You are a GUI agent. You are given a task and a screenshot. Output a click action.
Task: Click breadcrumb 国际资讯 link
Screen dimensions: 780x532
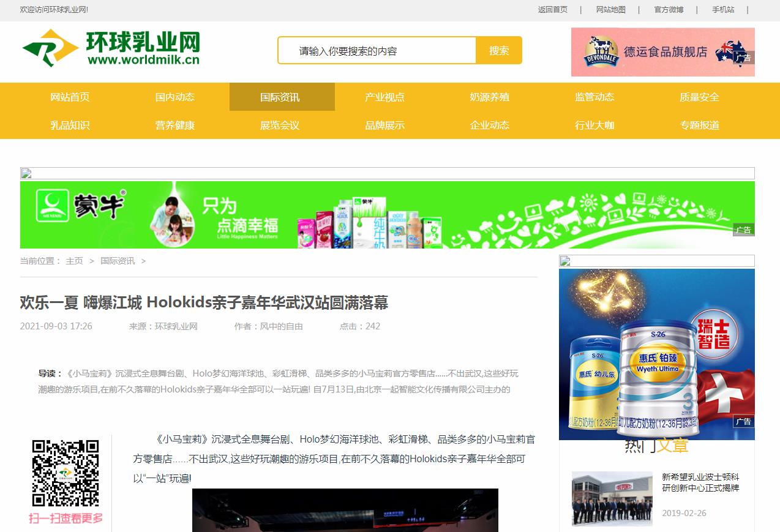point(118,261)
